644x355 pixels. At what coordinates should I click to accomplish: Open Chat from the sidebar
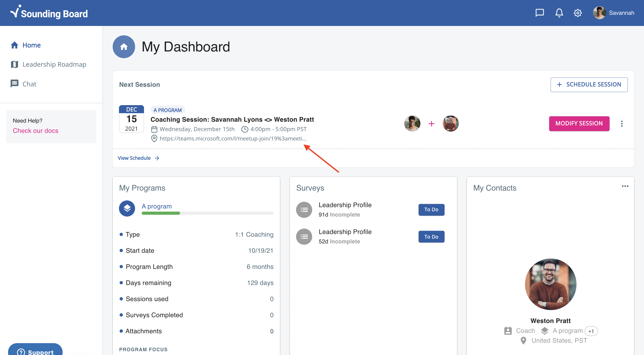(29, 84)
